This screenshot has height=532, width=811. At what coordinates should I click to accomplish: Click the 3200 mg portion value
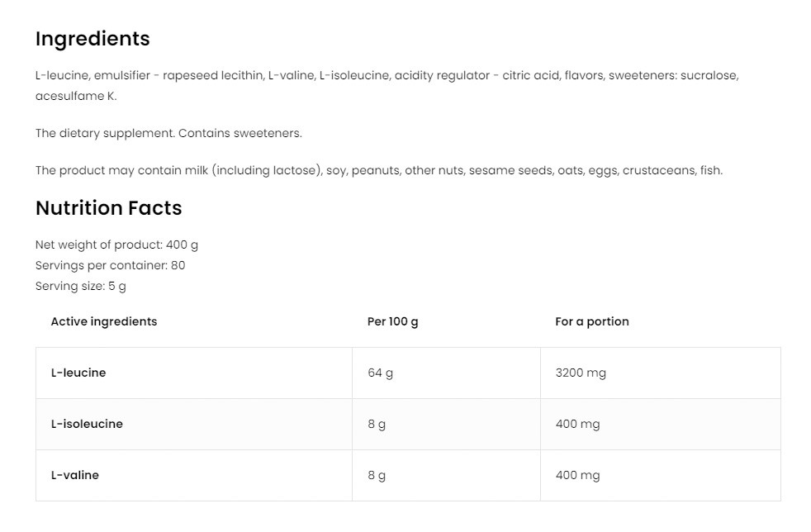coord(581,373)
